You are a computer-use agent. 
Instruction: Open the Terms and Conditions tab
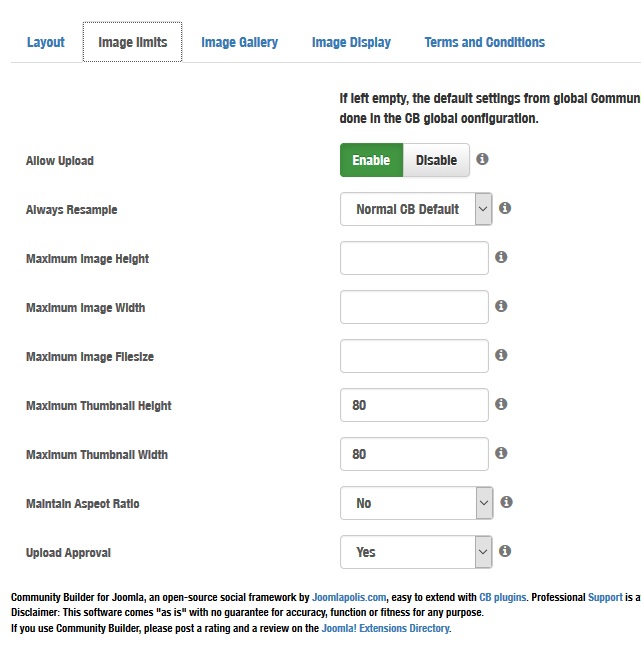(484, 42)
